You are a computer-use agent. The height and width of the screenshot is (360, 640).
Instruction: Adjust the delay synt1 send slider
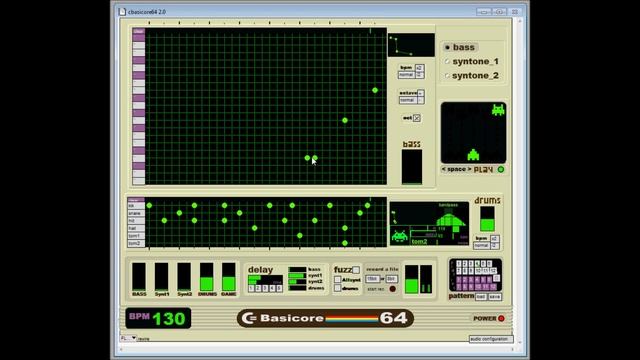(x=297, y=276)
